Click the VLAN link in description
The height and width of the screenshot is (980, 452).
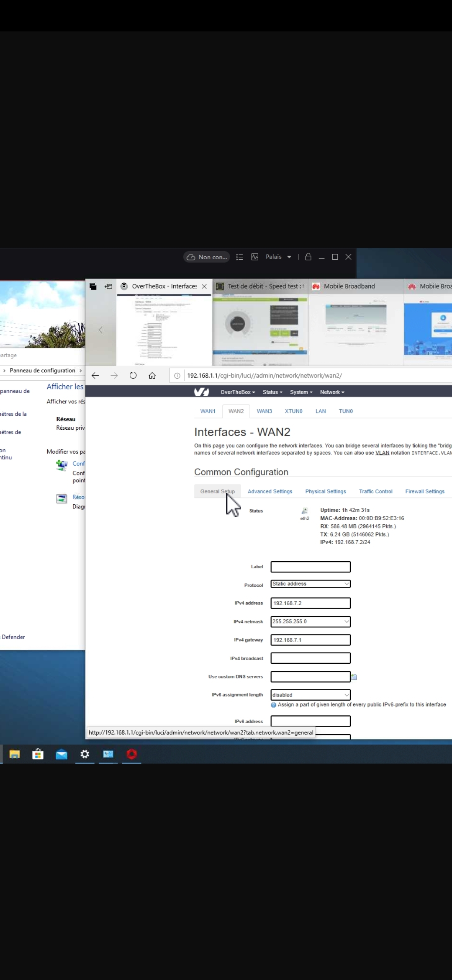pyautogui.click(x=382, y=453)
